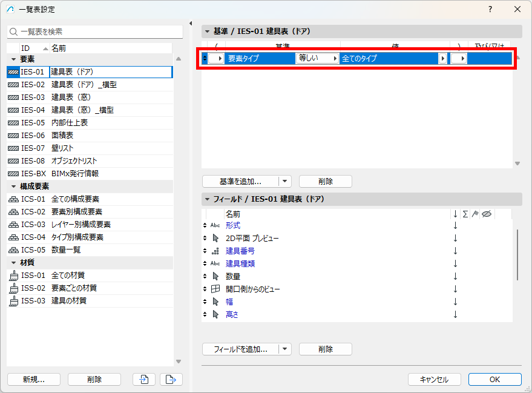Collapse the フィールド / IES-01 panel

tap(207, 199)
